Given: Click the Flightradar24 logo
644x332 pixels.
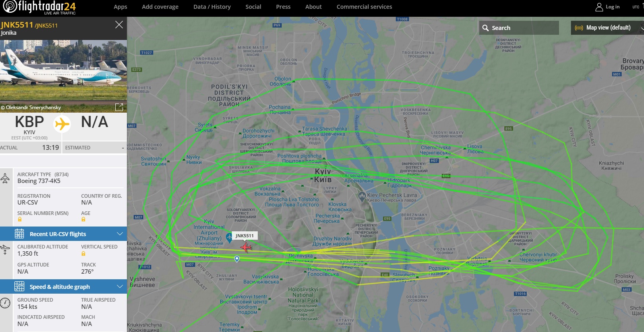Looking at the screenshot, I should 39,7.
